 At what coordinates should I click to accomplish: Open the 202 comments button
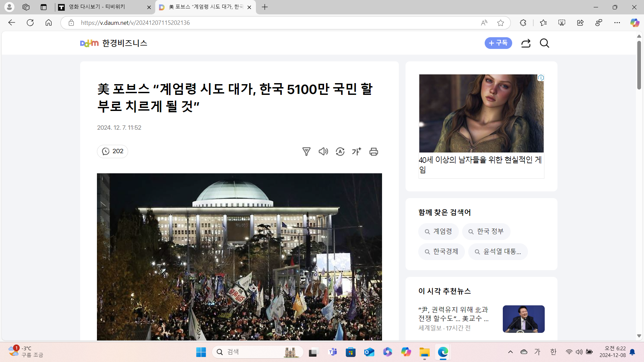point(112,152)
